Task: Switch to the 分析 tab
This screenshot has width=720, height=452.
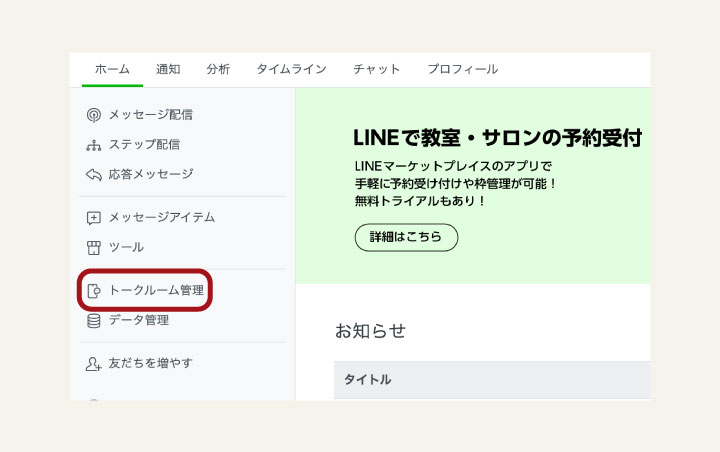Action: click(218, 69)
